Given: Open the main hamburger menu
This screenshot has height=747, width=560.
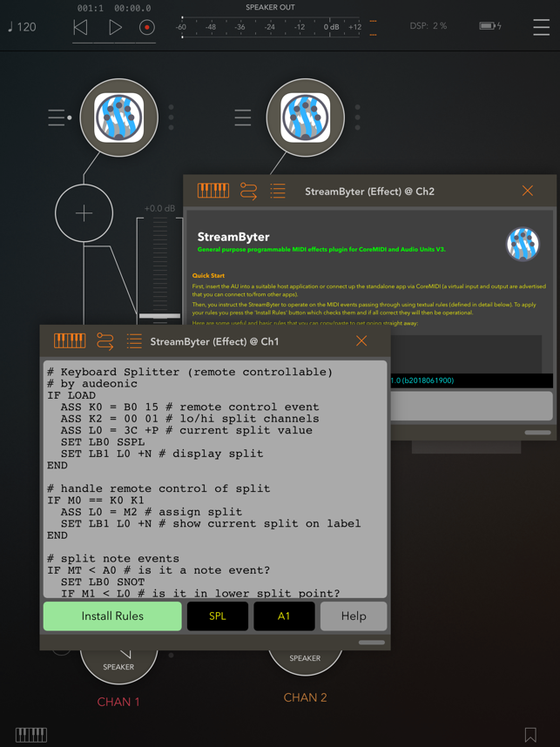Looking at the screenshot, I should 541,27.
